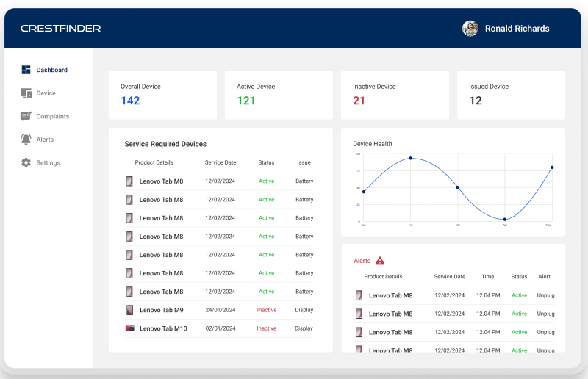This screenshot has height=379, width=588.
Task: Click the Ronald Richards user name
Action: point(517,29)
